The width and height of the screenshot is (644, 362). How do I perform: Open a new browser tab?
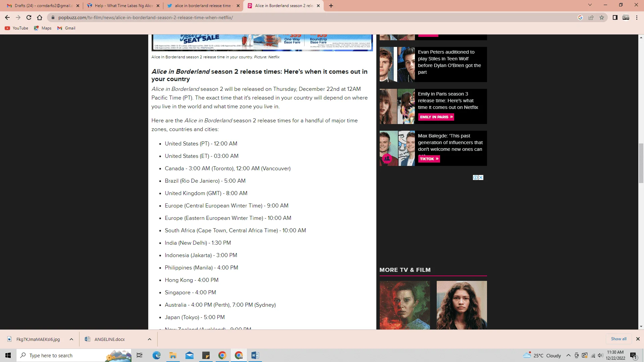[x=331, y=6]
